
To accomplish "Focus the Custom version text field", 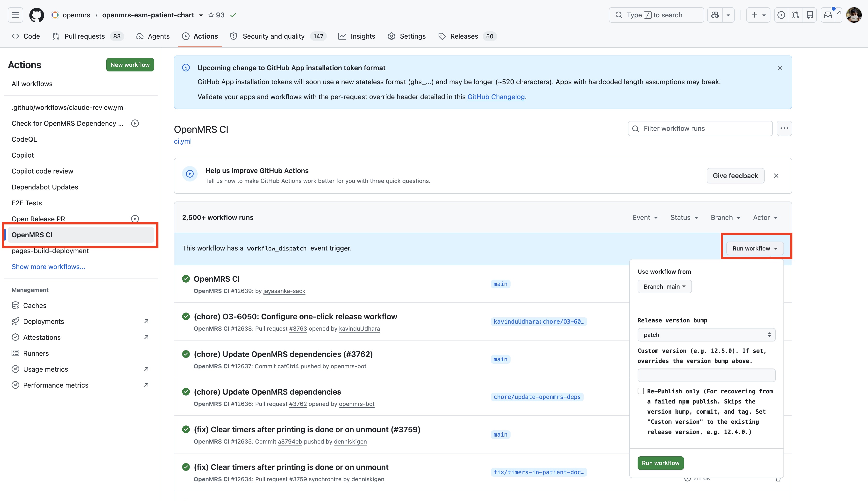I will click(x=706, y=375).
